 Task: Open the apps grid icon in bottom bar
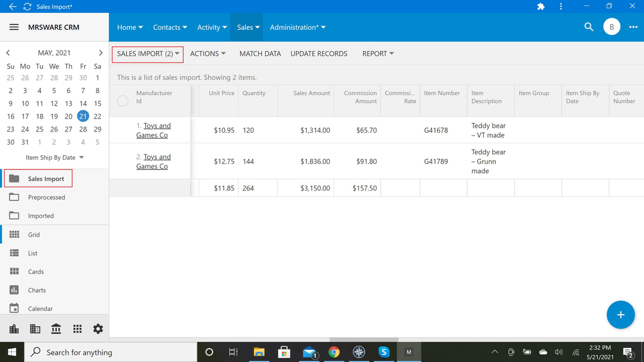coord(77,329)
